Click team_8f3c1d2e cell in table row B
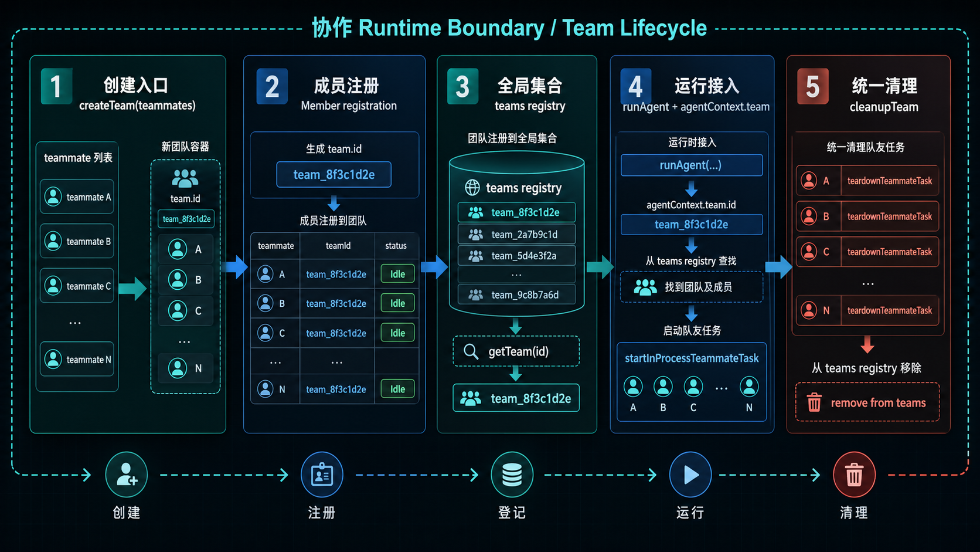 pos(336,303)
